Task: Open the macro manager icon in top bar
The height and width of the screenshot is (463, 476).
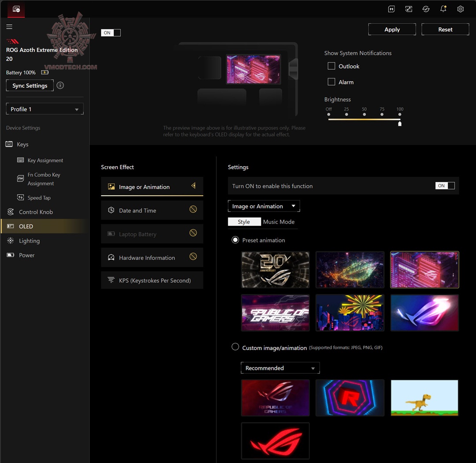Action: click(391, 9)
